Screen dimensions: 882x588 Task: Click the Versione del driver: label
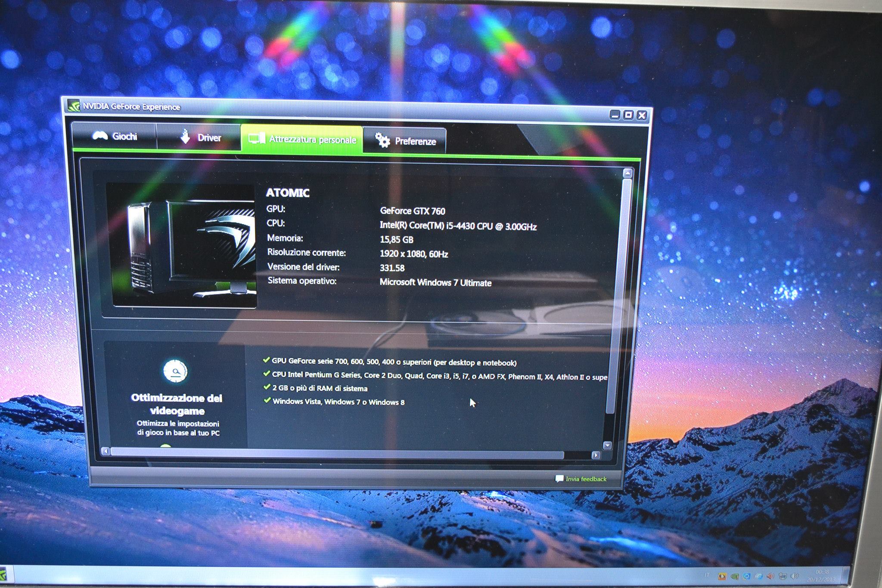pyautogui.click(x=304, y=267)
